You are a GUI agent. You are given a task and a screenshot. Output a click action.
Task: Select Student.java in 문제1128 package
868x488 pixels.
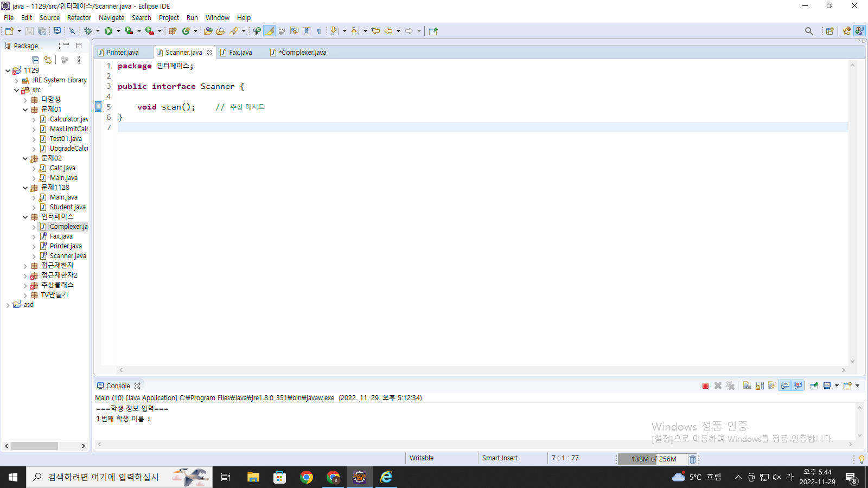[x=67, y=207]
